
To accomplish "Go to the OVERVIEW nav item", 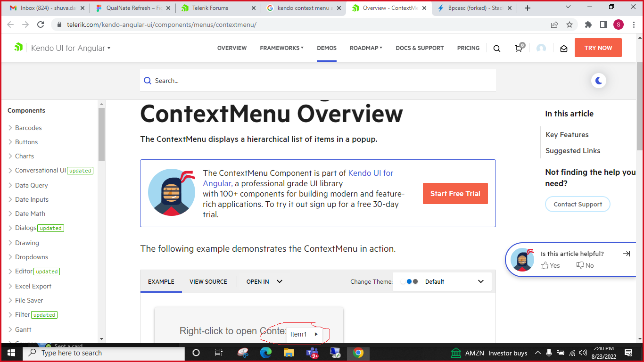I will (232, 48).
